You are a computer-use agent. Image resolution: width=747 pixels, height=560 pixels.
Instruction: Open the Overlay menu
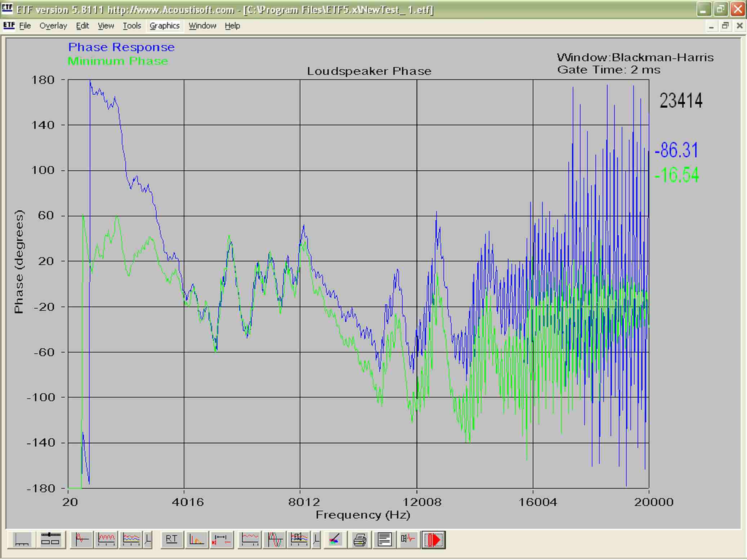(53, 26)
